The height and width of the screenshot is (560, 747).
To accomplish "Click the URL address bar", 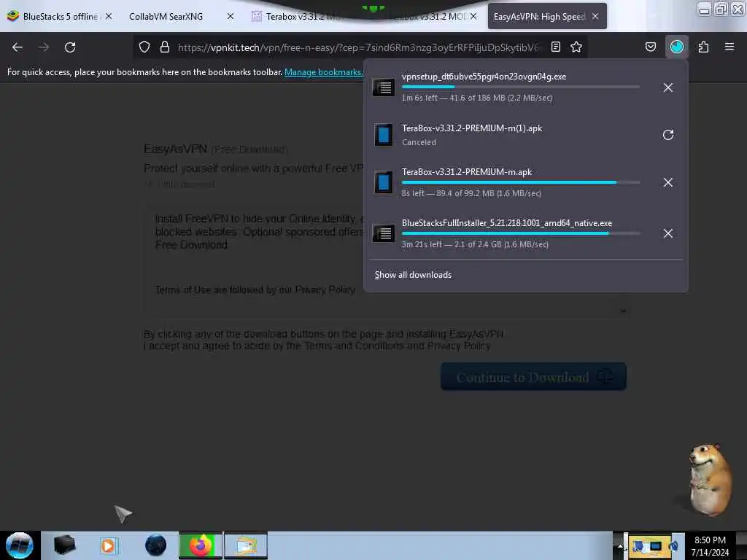I will (x=360, y=47).
